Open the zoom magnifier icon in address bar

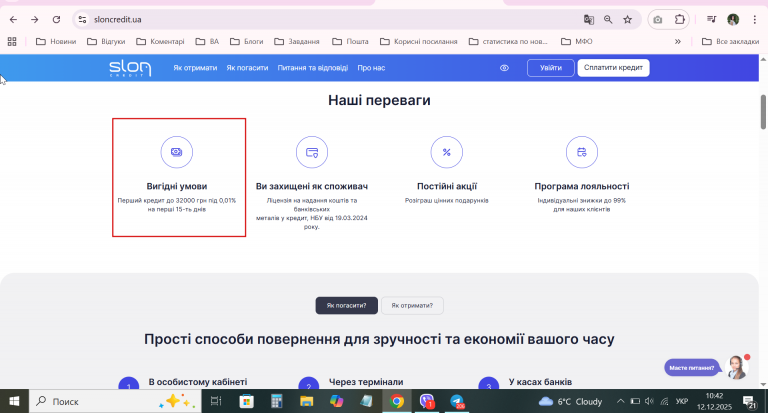click(x=608, y=20)
